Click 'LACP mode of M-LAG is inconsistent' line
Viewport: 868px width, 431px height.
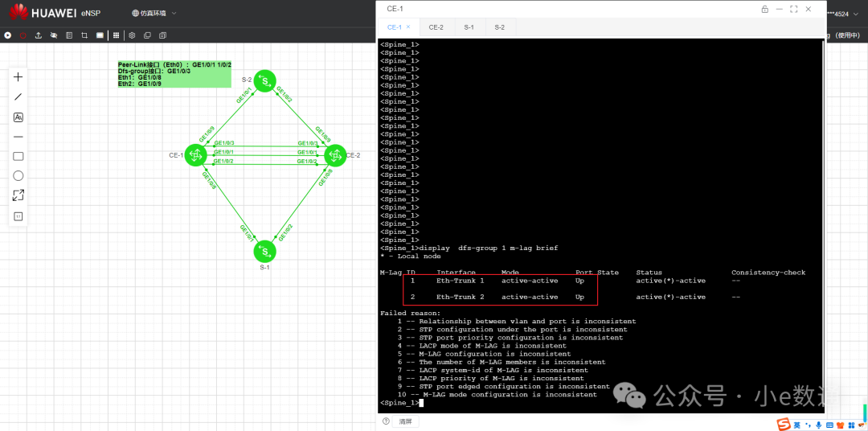(493, 346)
